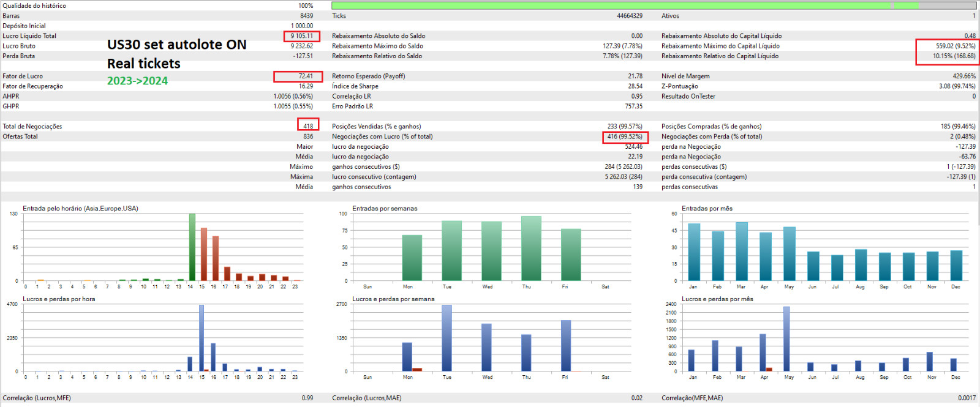The height and width of the screenshot is (407, 980).
Task: Click the AHPR value 1.0056 (0.56%)
Action: pyautogui.click(x=293, y=97)
